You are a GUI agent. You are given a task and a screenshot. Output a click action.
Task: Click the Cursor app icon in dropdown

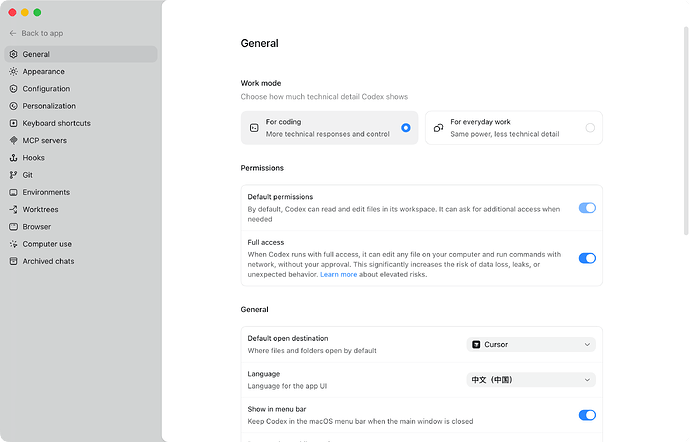476,344
